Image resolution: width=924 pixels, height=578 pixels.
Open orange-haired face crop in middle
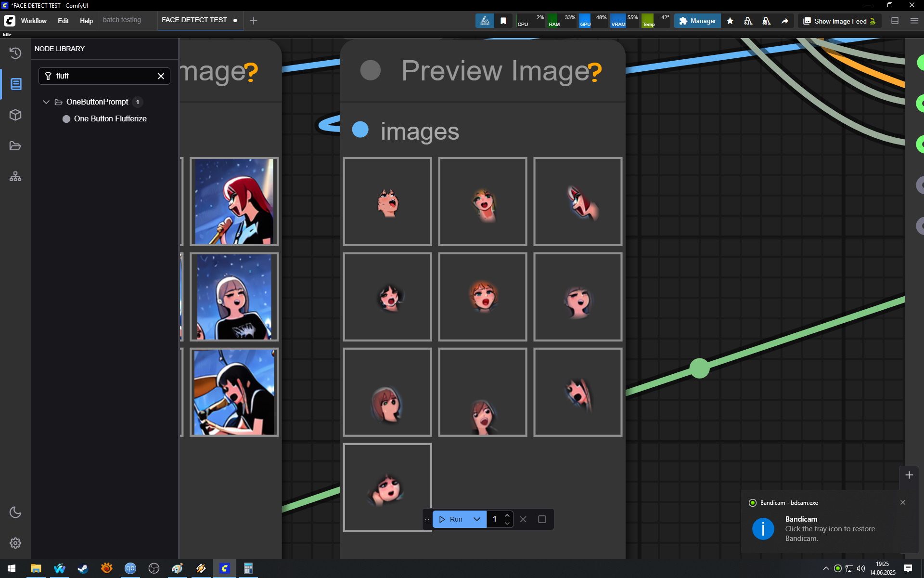(483, 297)
